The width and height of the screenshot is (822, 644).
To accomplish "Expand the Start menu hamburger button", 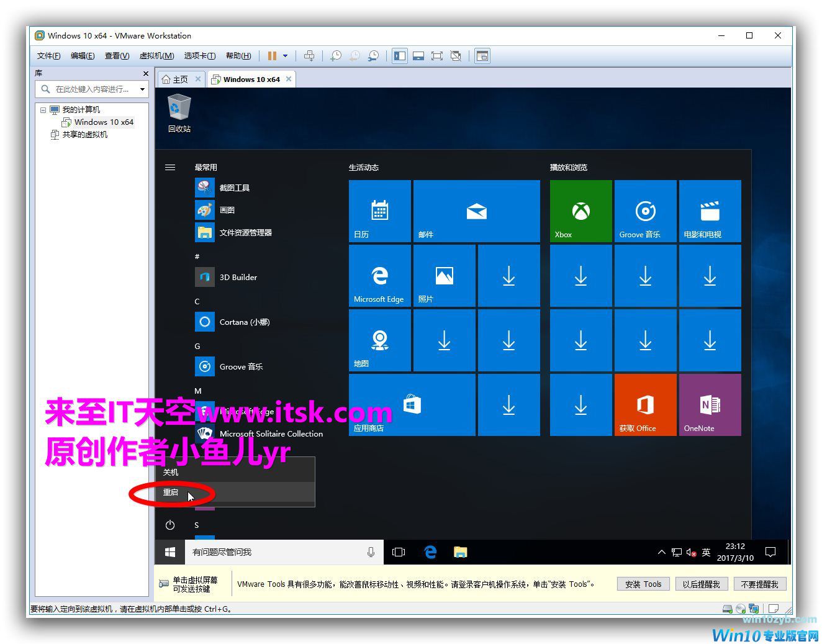I will point(170,167).
